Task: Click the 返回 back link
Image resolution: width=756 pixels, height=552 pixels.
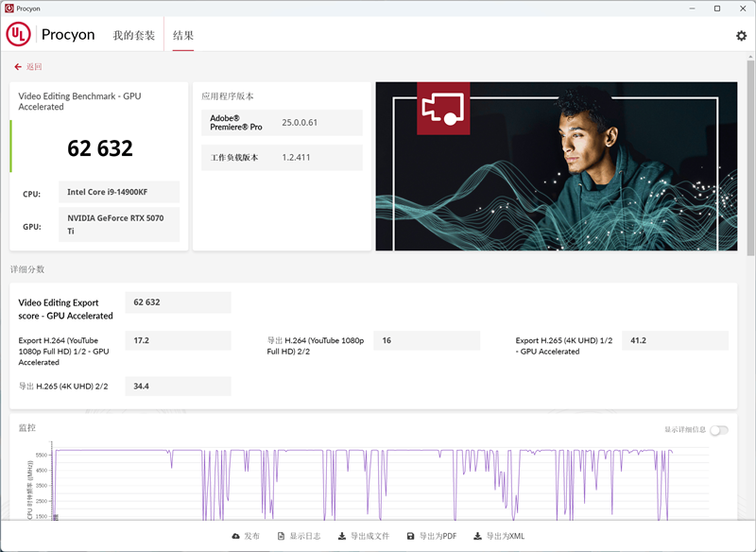Action: [x=34, y=67]
